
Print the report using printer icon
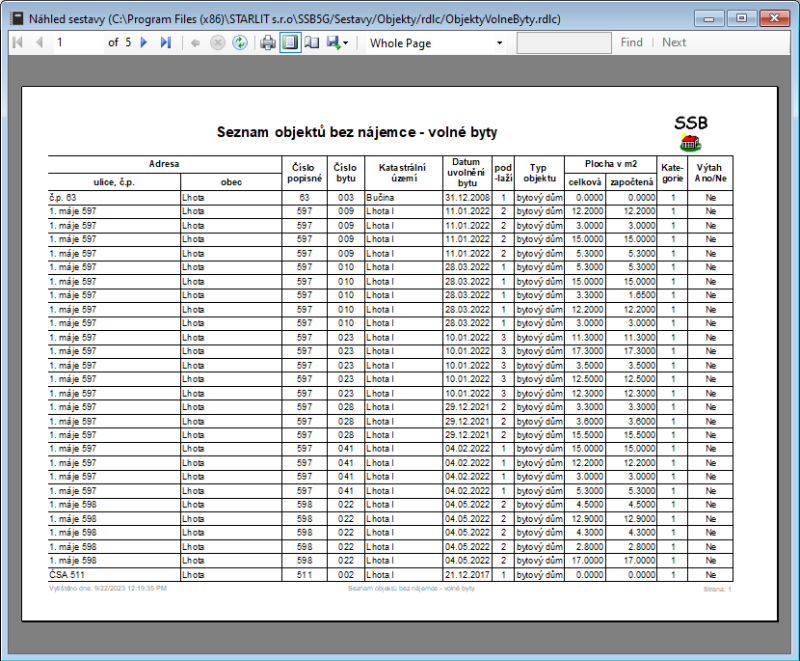pyautogui.click(x=268, y=43)
